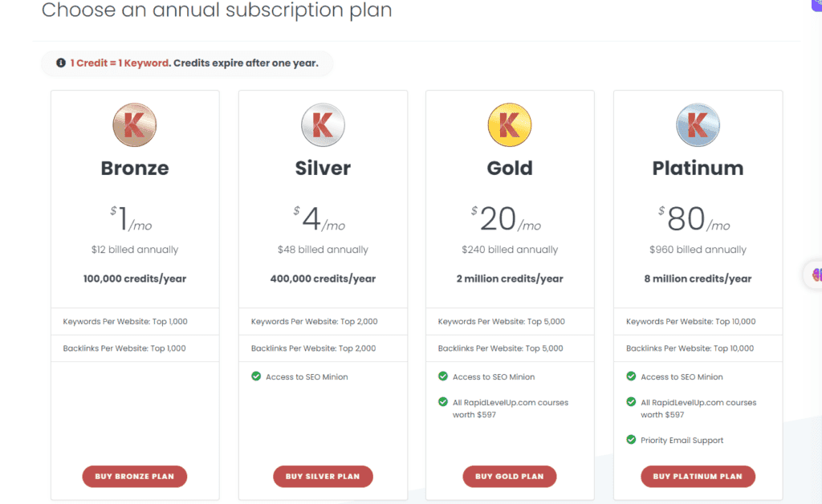Viewport: 822px width, 504px height.
Task: Open the floating widget on the right edge
Action: coord(816,274)
